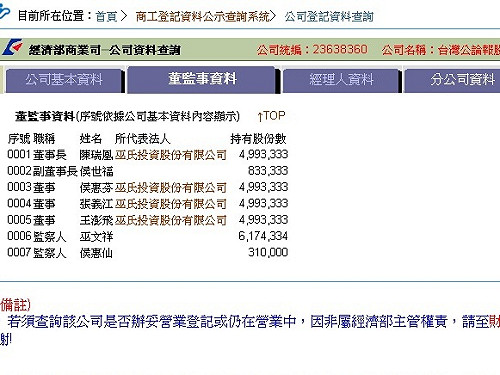
Task: Select the name 侯惠仙 in row 0007
Action: point(96,253)
